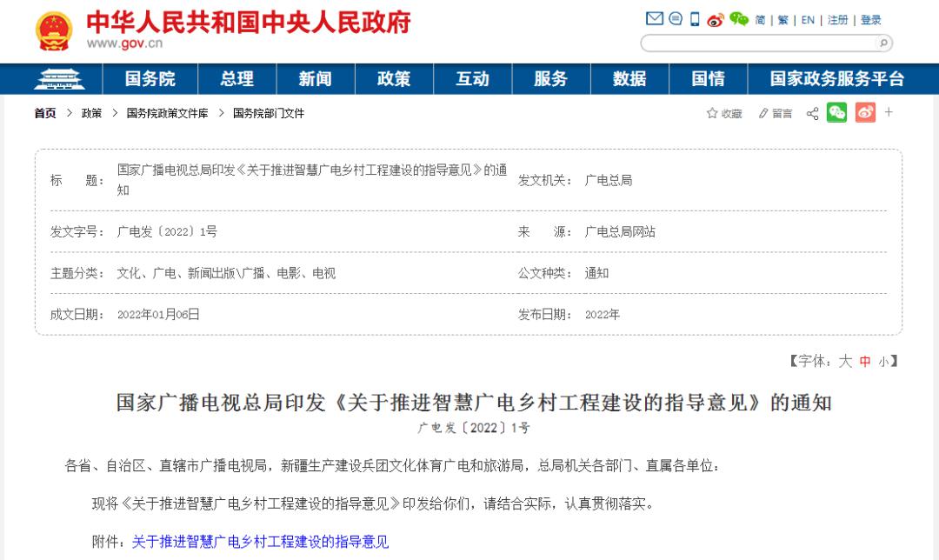
Task: Click the 登录 login link
Action: [872, 18]
